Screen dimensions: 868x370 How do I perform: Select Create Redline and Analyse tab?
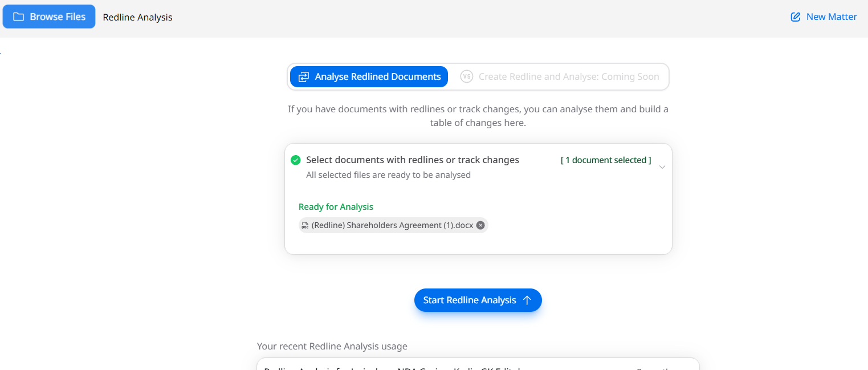568,76
